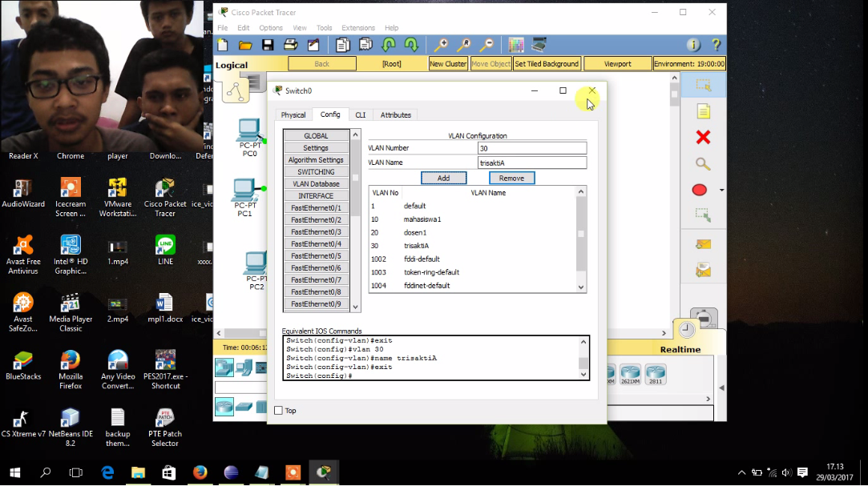Click the [Root] navigation button
Viewport: 868px width, 486px height.
[x=391, y=64]
